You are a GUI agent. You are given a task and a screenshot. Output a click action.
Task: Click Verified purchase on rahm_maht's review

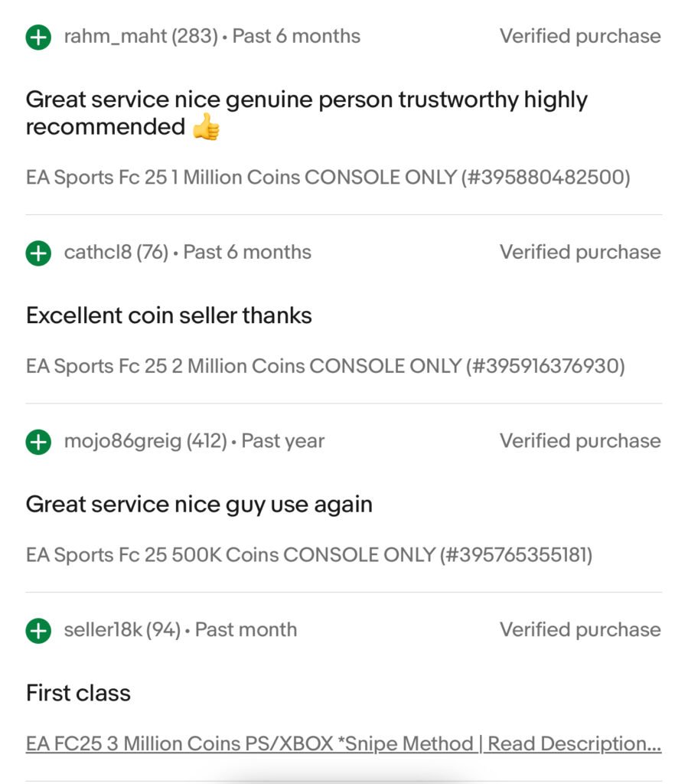click(580, 35)
